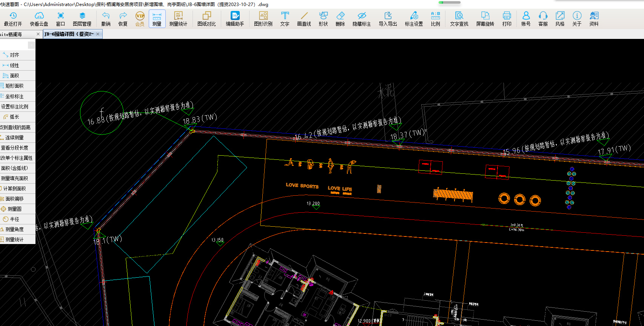Activate the 删除 eraser tool
644x326 pixels.
pos(340,19)
